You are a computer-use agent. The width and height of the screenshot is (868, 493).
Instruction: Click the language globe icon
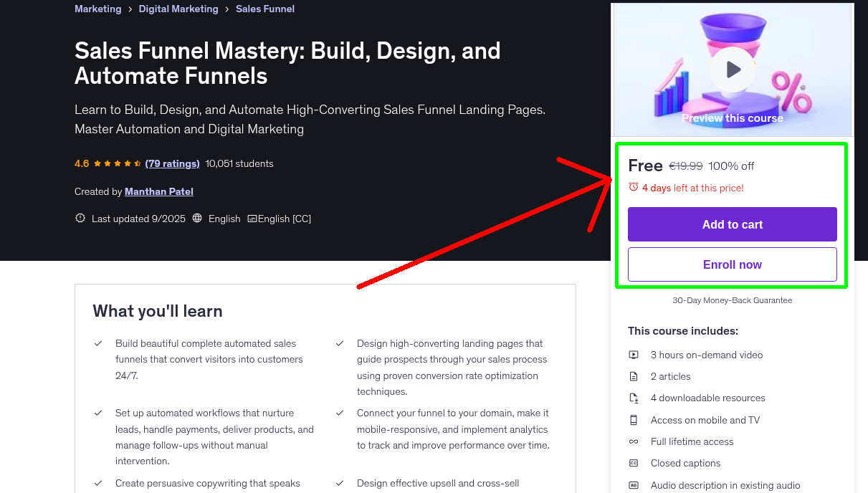(196, 218)
